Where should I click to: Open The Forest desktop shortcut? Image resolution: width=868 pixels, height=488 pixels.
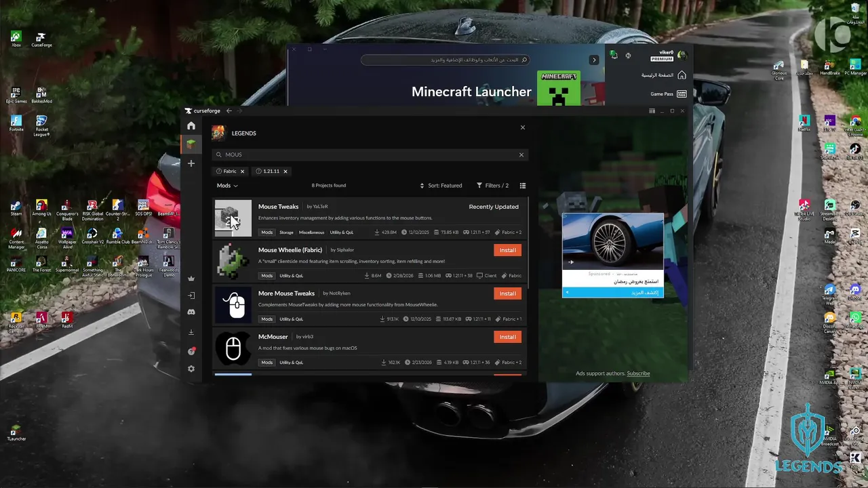point(41,264)
